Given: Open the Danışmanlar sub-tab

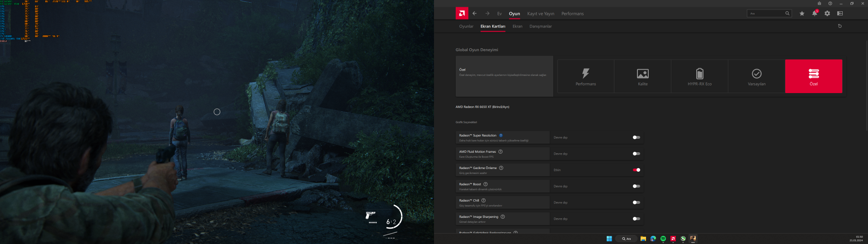Looking at the screenshot, I should click(541, 26).
